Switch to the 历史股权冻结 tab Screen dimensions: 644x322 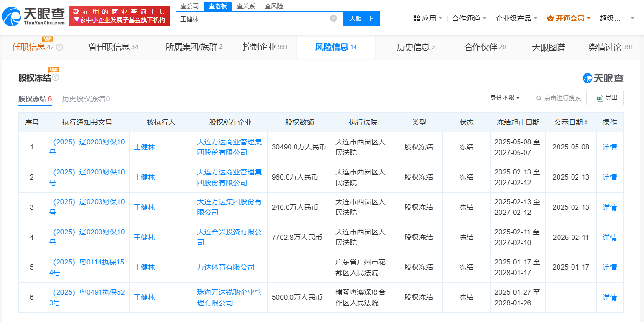(x=86, y=99)
